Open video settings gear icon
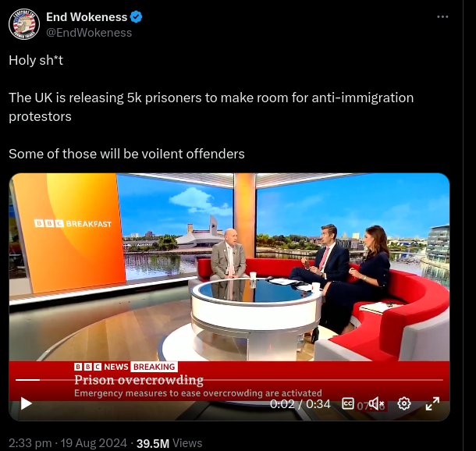 tap(404, 403)
